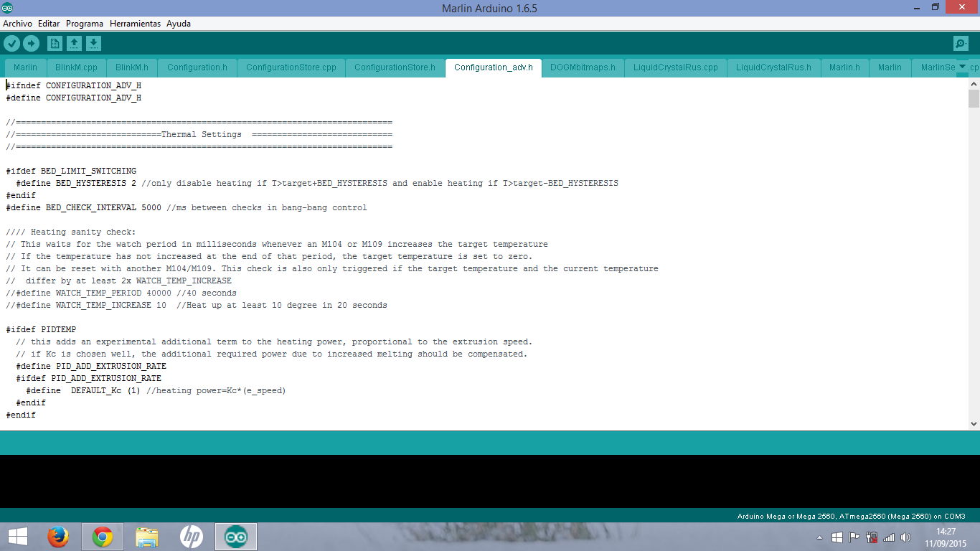The image size is (980, 551).
Task: Click the Arduino Mega 2560 on COM3 status text
Action: [852, 516]
